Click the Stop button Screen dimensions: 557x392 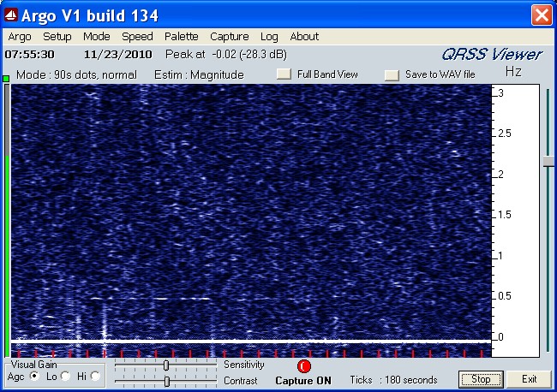(481, 379)
